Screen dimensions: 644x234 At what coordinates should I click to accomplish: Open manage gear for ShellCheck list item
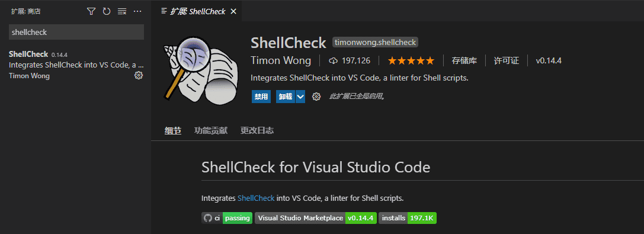(139, 76)
